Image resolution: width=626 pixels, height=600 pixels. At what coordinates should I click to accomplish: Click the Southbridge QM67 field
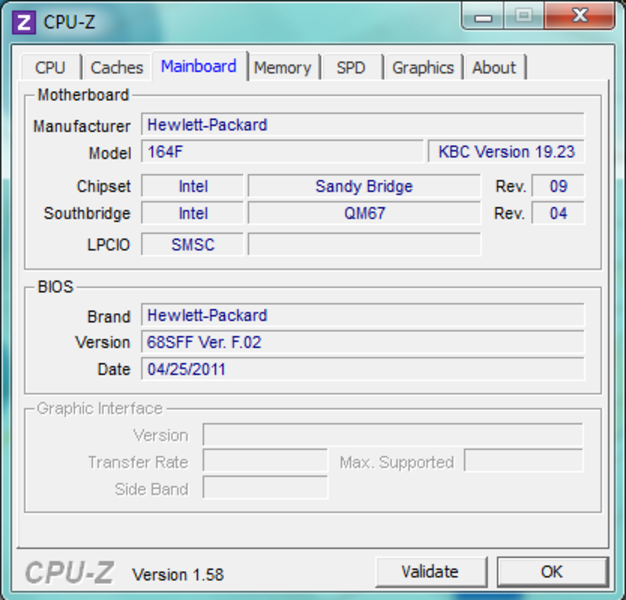click(x=364, y=213)
